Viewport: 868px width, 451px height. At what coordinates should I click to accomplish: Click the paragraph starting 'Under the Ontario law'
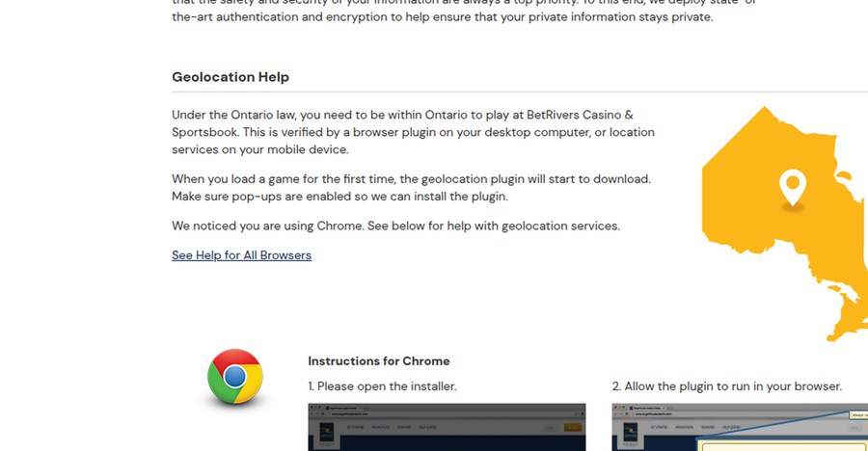point(413,132)
